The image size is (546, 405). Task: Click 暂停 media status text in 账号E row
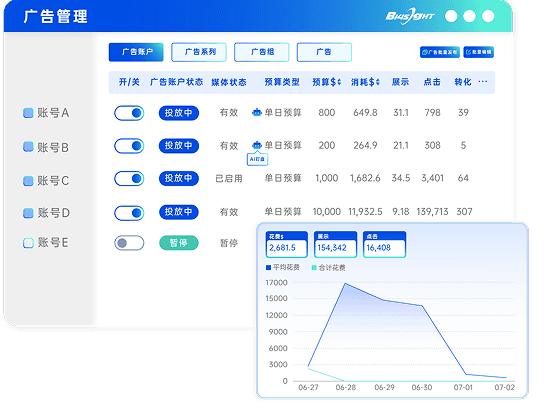point(229,243)
